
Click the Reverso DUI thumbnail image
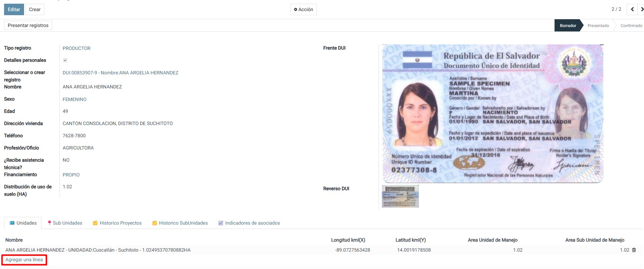click(x=400, y=196)
